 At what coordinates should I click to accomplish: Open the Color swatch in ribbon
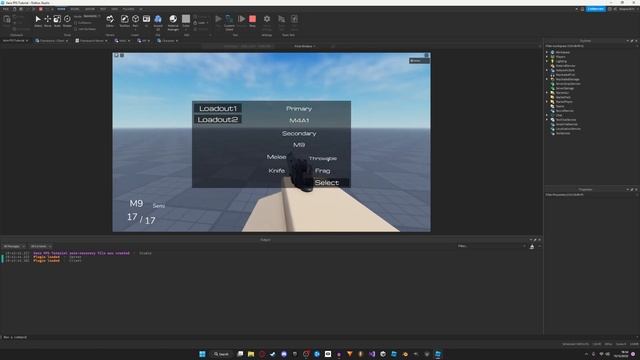(x=186, y=19)
